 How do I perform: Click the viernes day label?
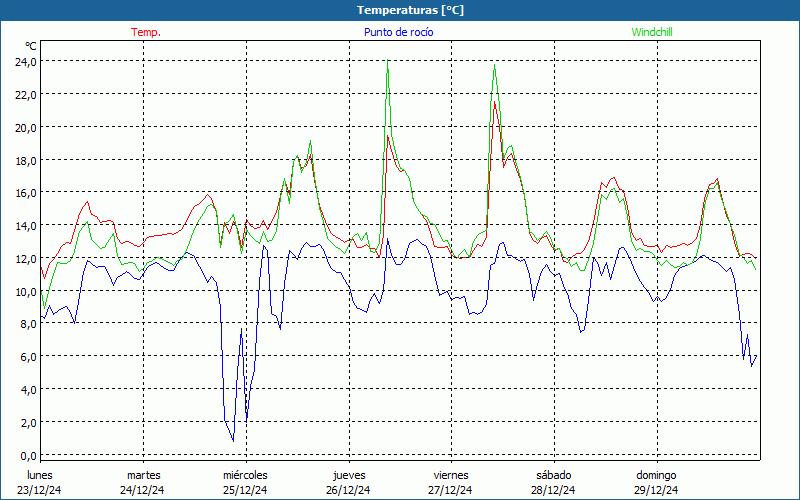451,475
